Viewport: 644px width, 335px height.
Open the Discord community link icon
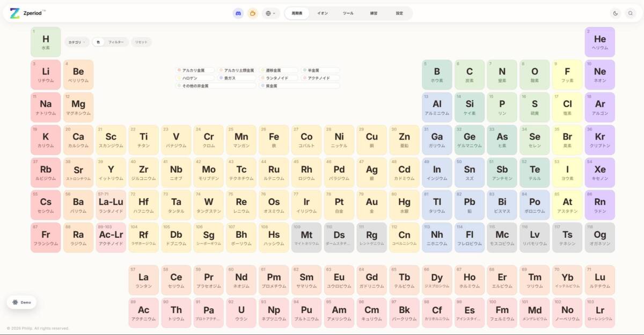[x=238, y=13]
